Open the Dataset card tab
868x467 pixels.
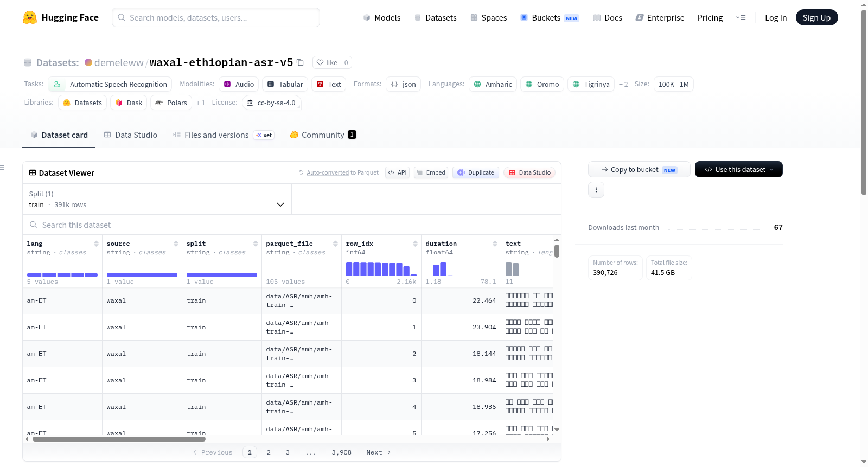(x=59, y=135)
